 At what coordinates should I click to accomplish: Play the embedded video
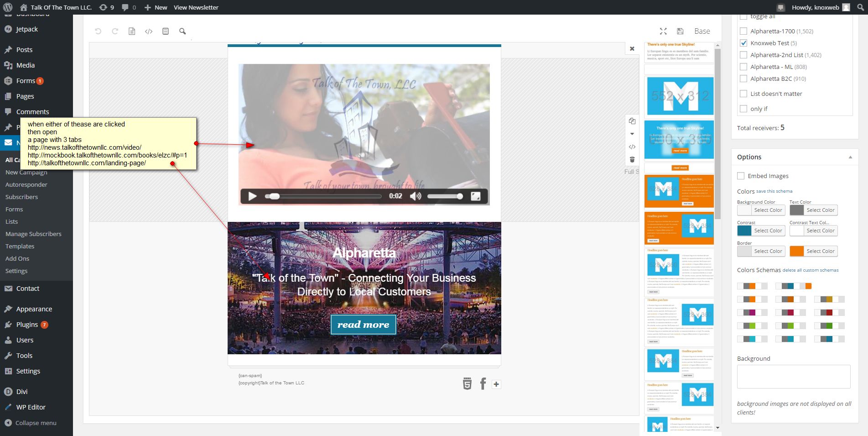[252, 196]
